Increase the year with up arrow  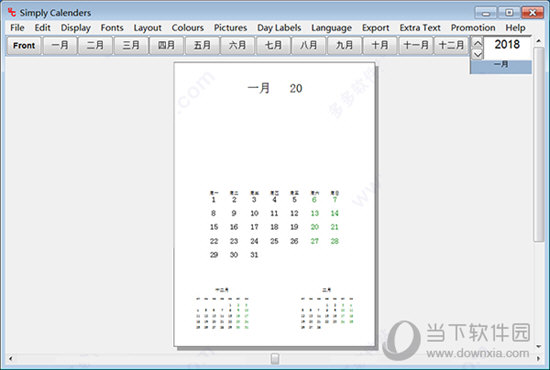point(477,43)
